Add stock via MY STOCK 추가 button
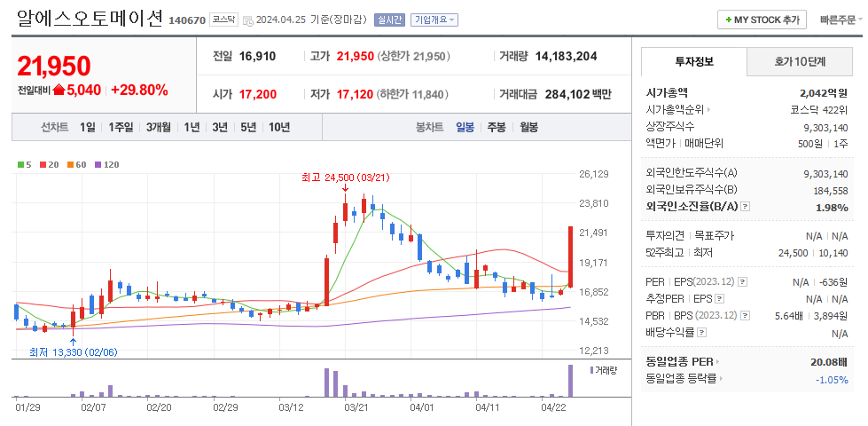 (x=762, y=20)
